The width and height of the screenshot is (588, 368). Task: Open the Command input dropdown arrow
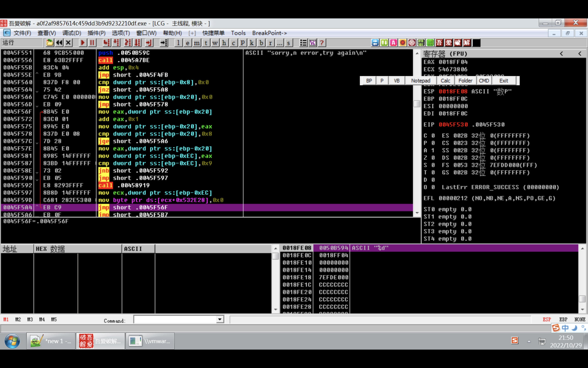tap(220, 319)
